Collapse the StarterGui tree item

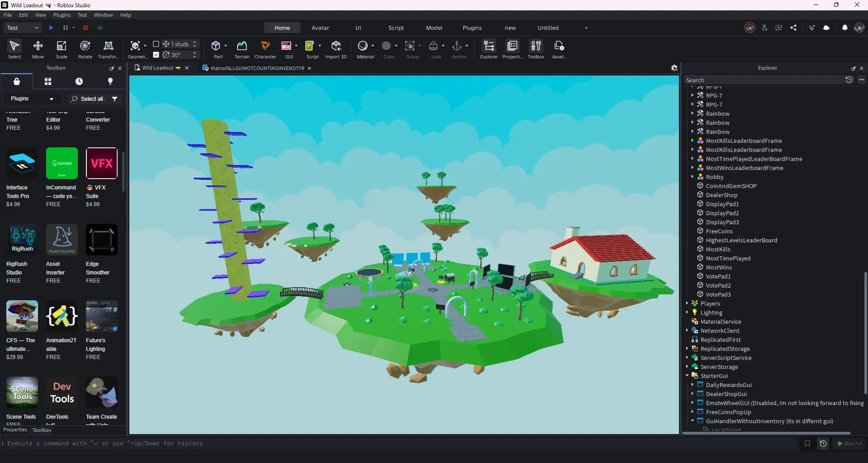[x=688, y=376]
